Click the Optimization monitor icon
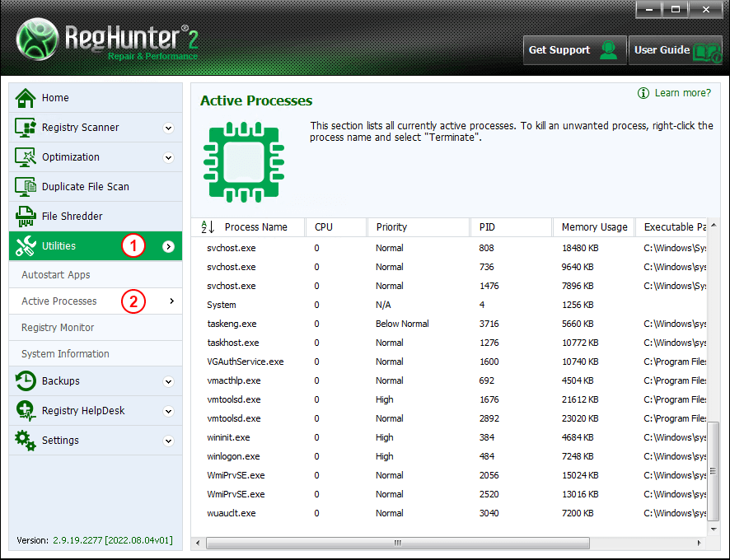Image resolution: width=730 pixels, height=560 pixels. tap(26, 157)
